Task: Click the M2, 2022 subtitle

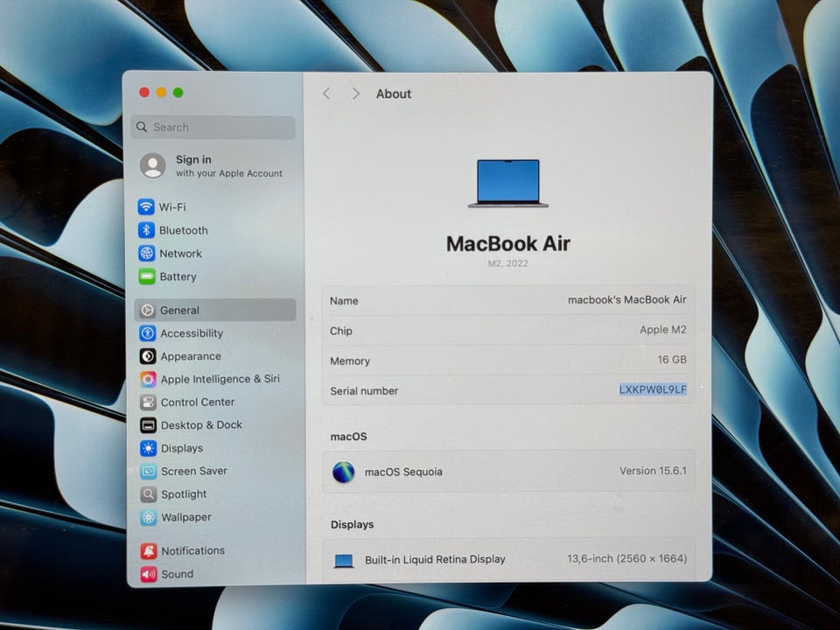Action: pos(507,263)
